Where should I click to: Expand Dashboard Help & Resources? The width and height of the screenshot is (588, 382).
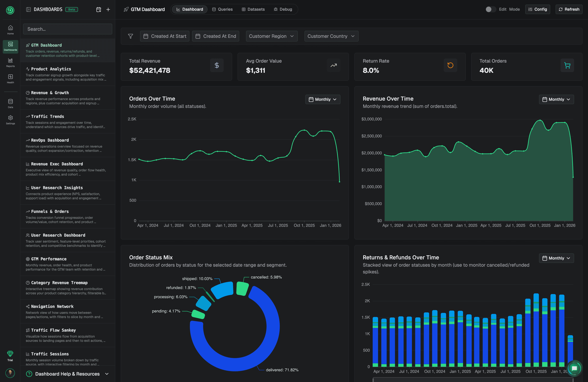(67, 374)
